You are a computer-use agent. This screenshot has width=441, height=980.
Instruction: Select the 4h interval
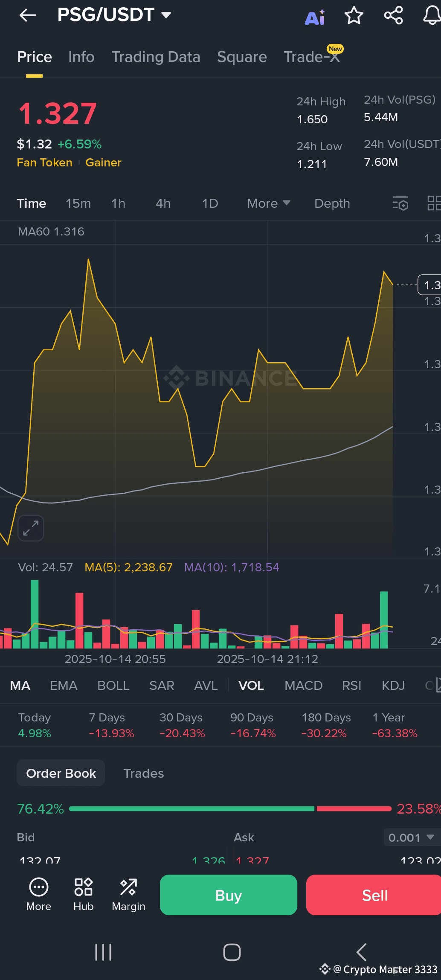tap(163, 204)
